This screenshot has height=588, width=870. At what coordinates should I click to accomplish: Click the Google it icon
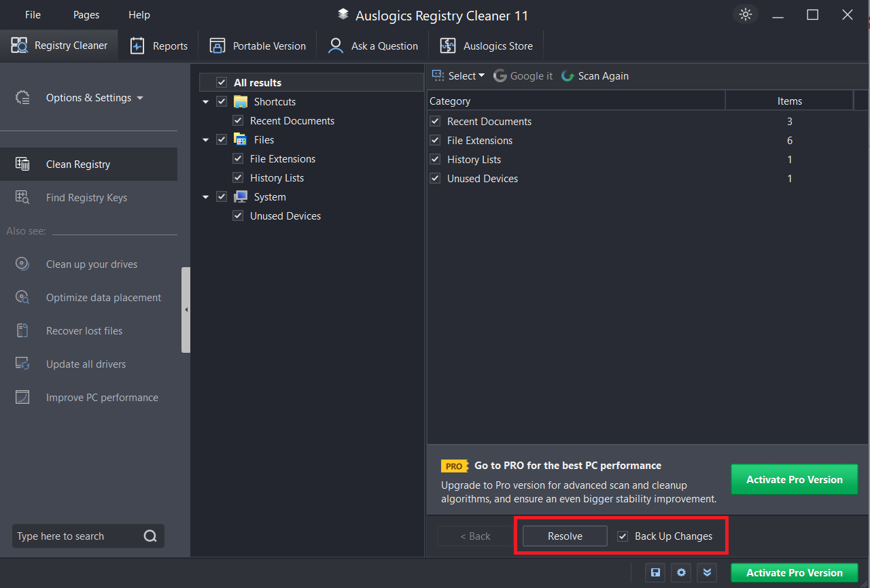coord(500,75)
